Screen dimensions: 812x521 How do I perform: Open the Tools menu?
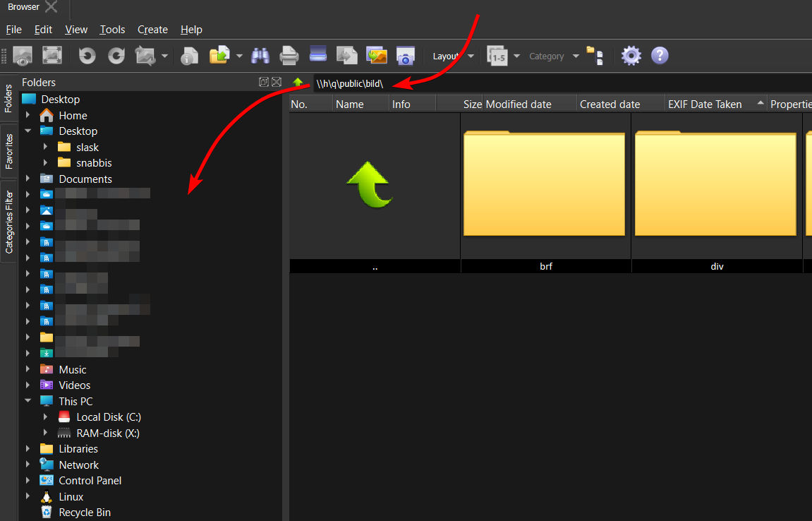pos(112,30)
